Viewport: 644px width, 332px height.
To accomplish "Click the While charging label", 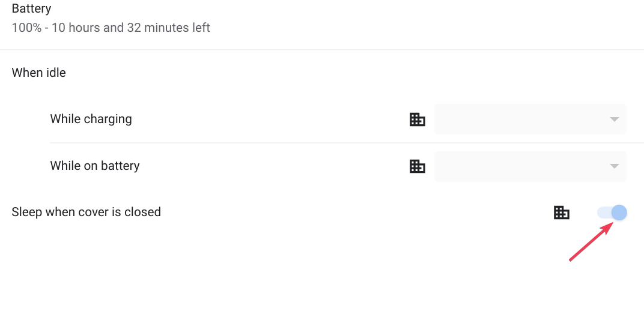I will (91, 119).
